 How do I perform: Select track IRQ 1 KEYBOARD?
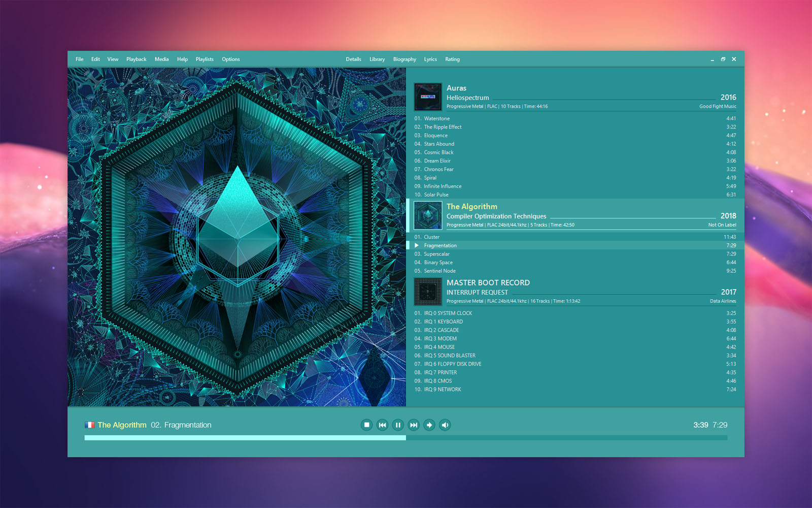tap(575, 322)
